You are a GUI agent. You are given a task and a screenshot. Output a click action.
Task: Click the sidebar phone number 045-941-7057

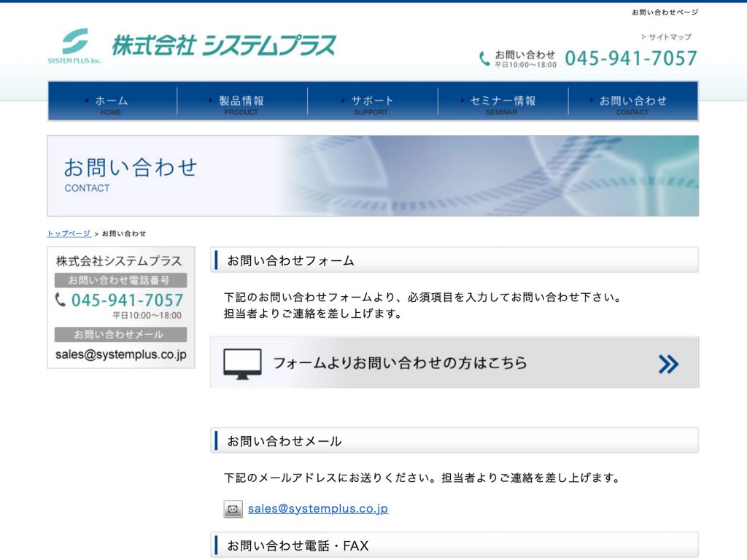tap(127, 300)
